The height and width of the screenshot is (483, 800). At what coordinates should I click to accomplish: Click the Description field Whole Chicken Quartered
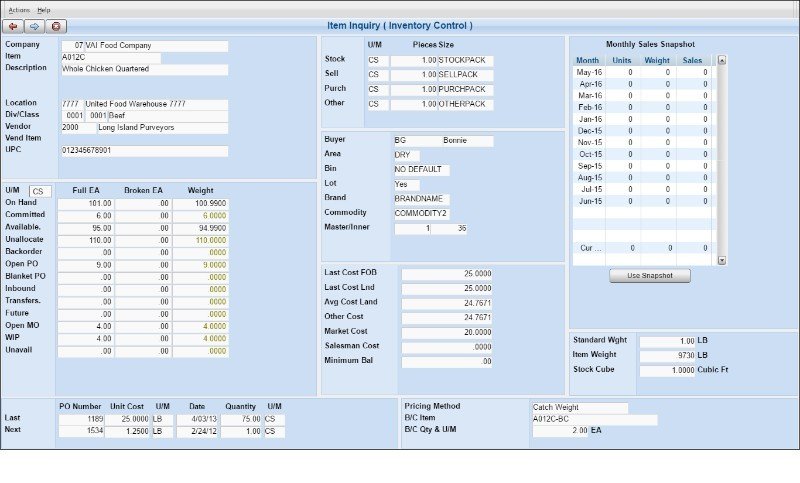pyautogui.click(x=144, y=70)
